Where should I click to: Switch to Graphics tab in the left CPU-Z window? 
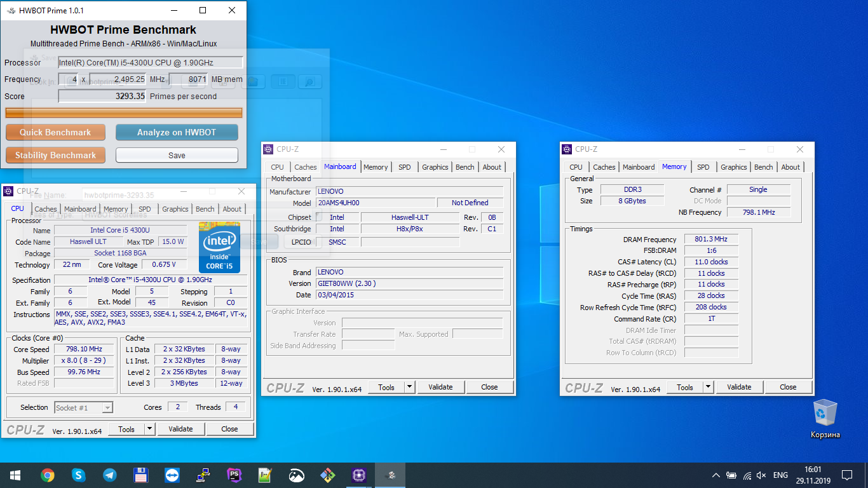pos(175,209)
